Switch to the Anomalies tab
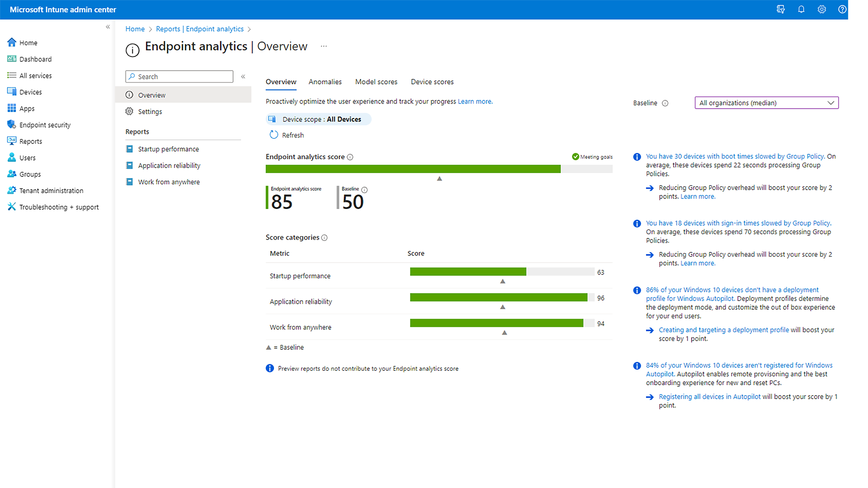This screenshot has height=488, width=868. (325, 82)
